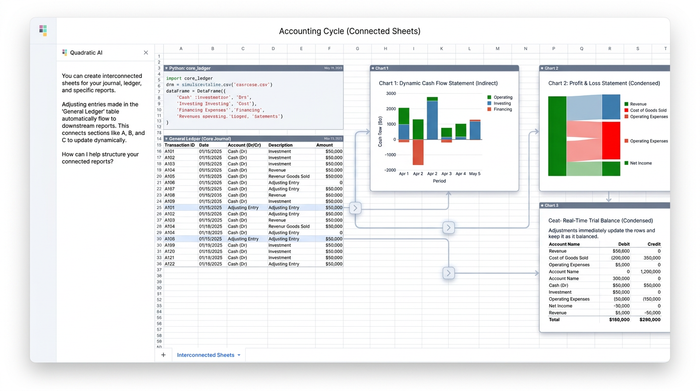
Task: Click the Date column header in ledger
Action: (x=204, y=145)
